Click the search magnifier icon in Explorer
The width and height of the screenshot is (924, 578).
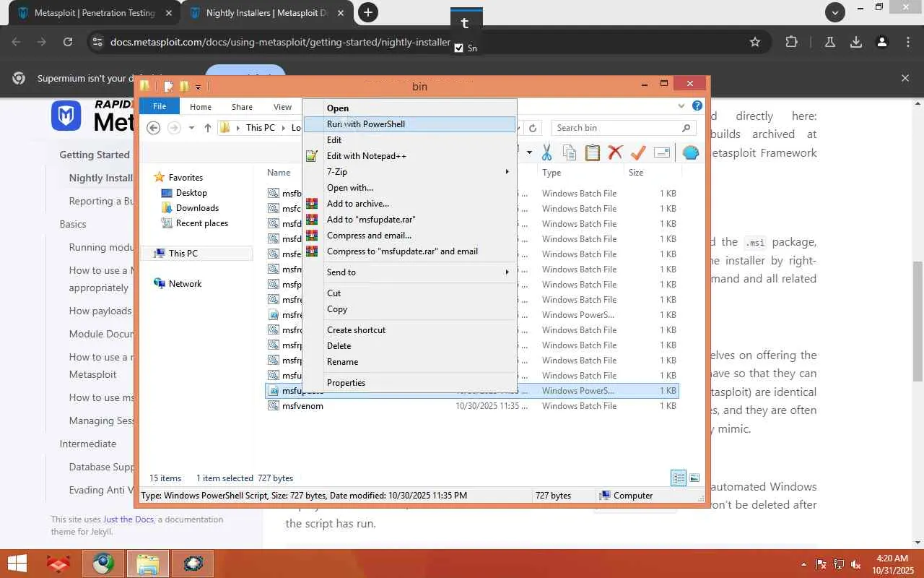coord(686,128)
